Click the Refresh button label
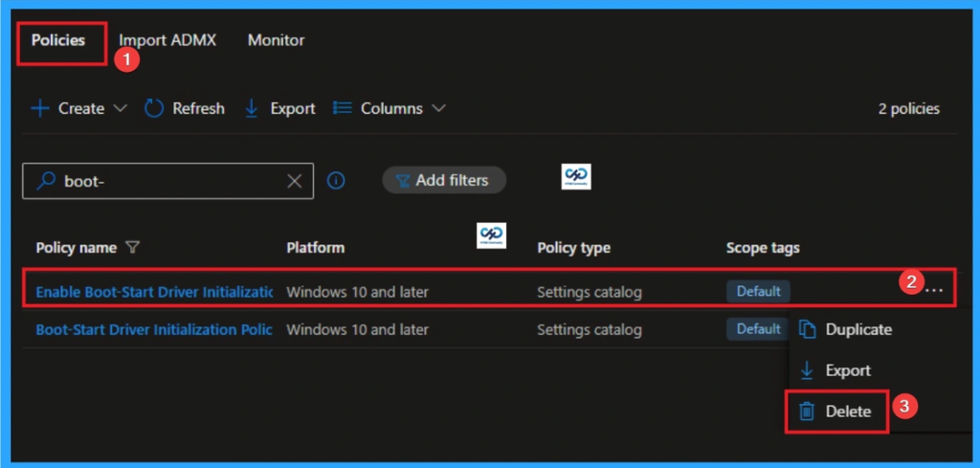 pyautogui.click(x=198, y=109)
